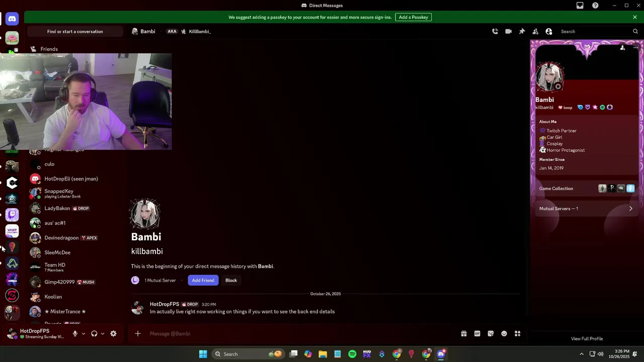Open the Twitch server icon

(12, 215)
